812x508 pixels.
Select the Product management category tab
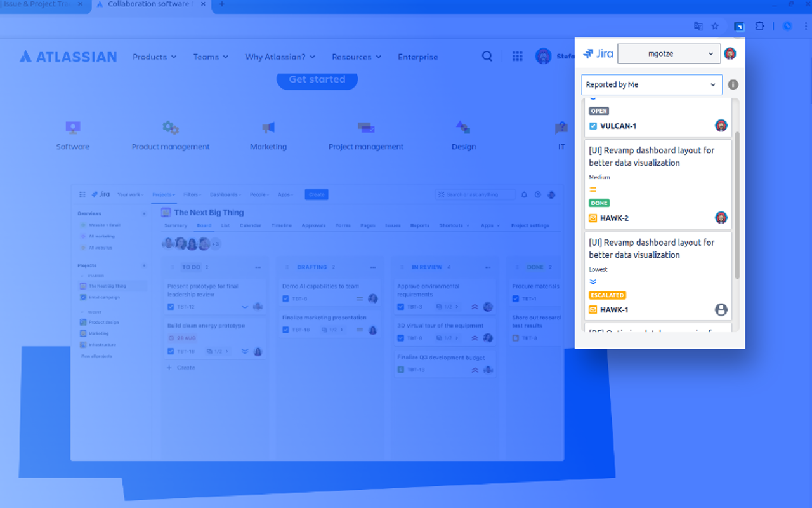coord(171,136)
